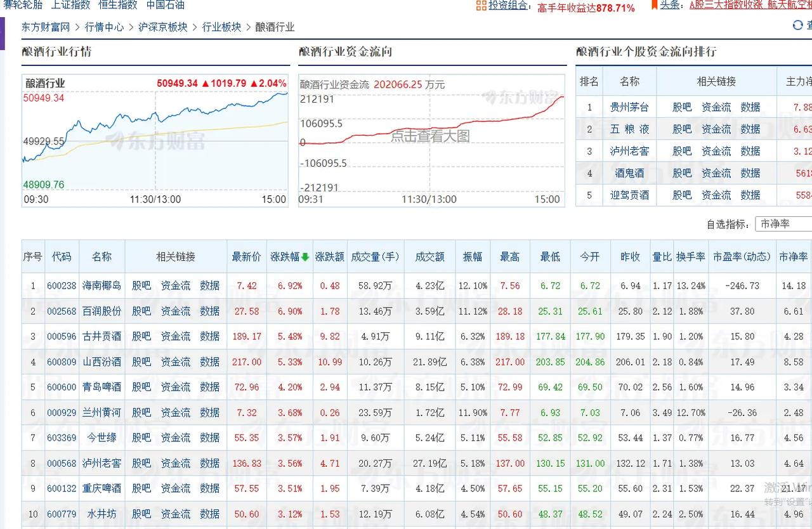Open 泸州老窖 in the fund flow ranking
812x529 pixels.
coord(629,152)
